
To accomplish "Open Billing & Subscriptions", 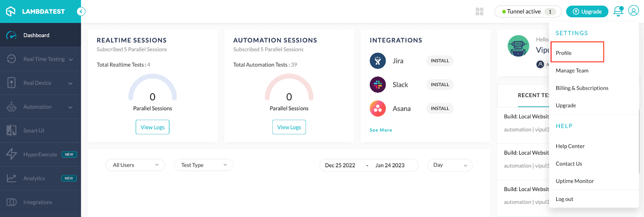I will pos(582,88).
